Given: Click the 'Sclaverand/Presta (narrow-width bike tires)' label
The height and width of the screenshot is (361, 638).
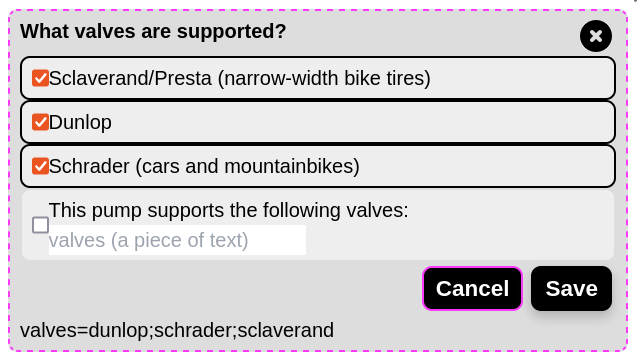Looking at the screenshot, I should tap(239, 78).
